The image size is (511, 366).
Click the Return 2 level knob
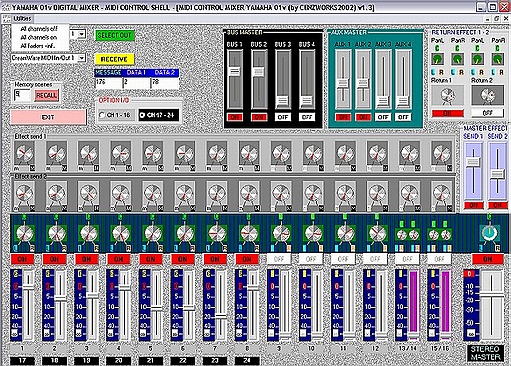(x=487, y=95)
